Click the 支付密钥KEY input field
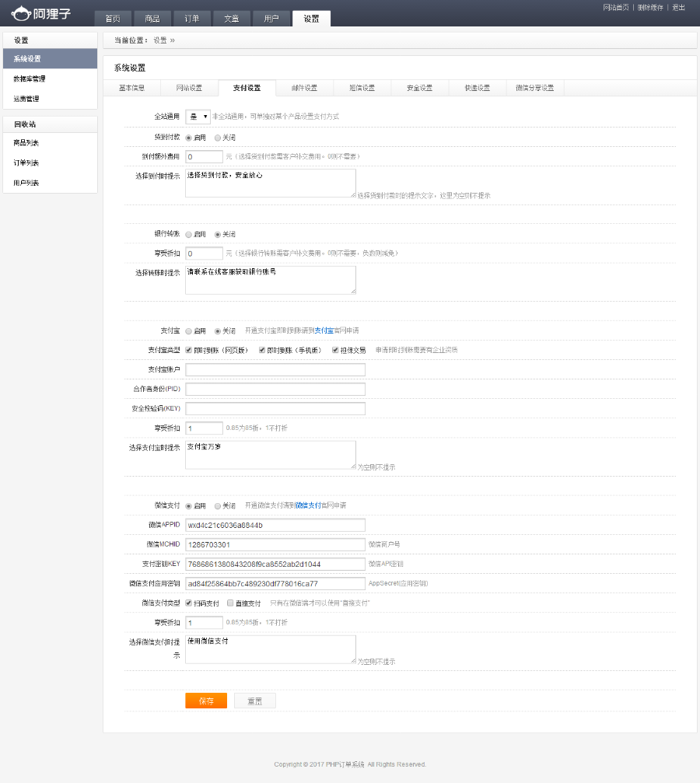700x783 pixels. point(275,564)
